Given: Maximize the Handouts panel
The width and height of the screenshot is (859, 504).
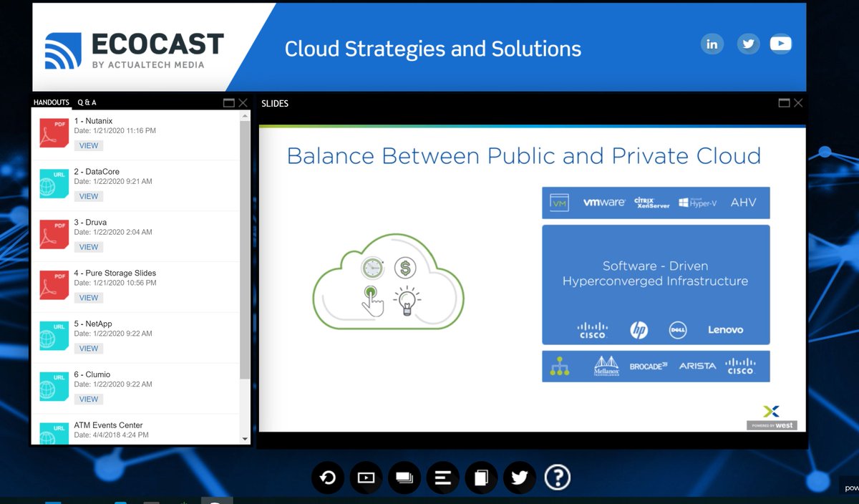Looking at the screenshot, I should pos(229,103).
